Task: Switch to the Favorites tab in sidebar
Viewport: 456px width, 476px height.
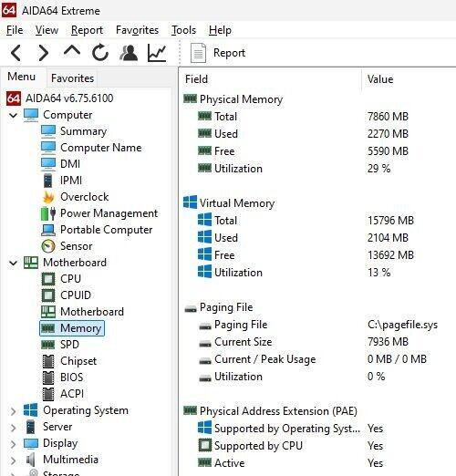Action: click(x=72, y=78)
